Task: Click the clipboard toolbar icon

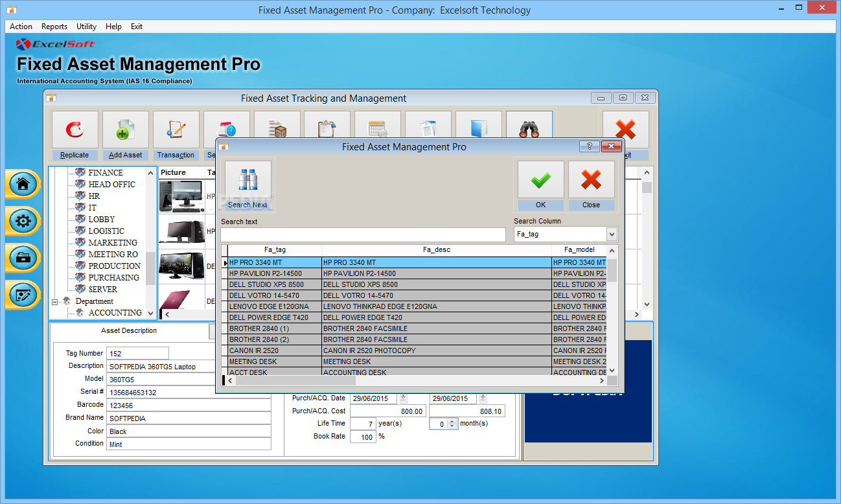Action: click(327, 124)
